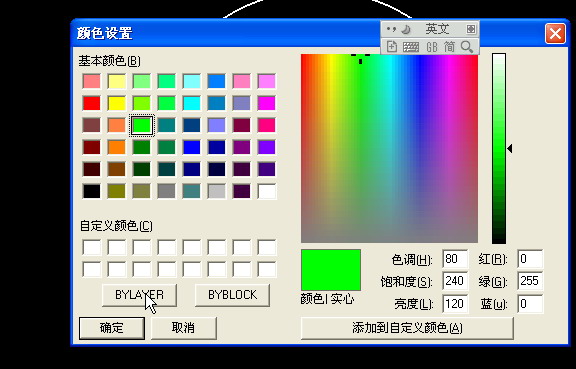Click the 红(R) label text

(x=493, y=259)
